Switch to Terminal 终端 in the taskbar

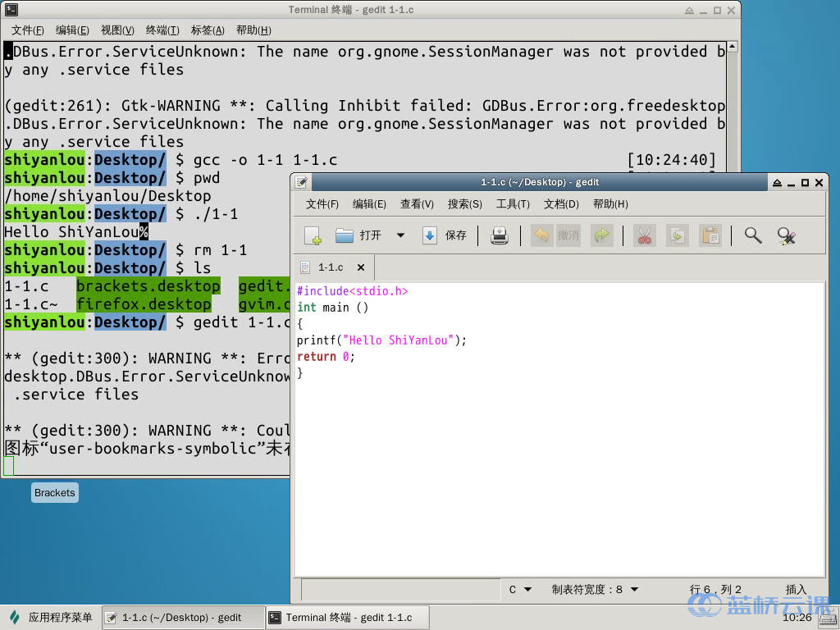[x=348, y=618]
